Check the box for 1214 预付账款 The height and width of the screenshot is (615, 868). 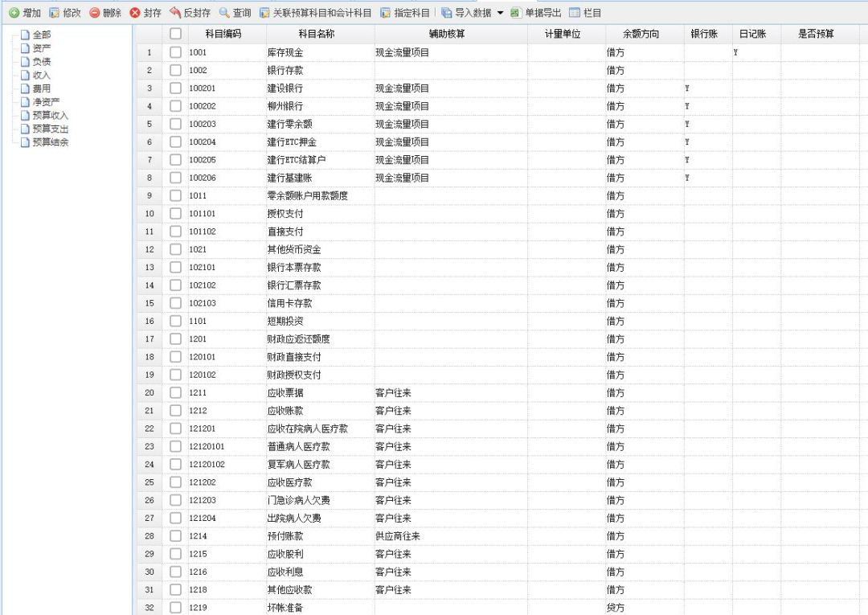pos(175,536)
